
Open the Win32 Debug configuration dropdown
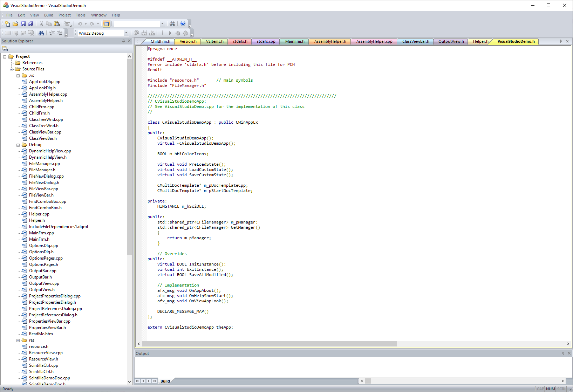pyautogui.click(x=126, y=33)
